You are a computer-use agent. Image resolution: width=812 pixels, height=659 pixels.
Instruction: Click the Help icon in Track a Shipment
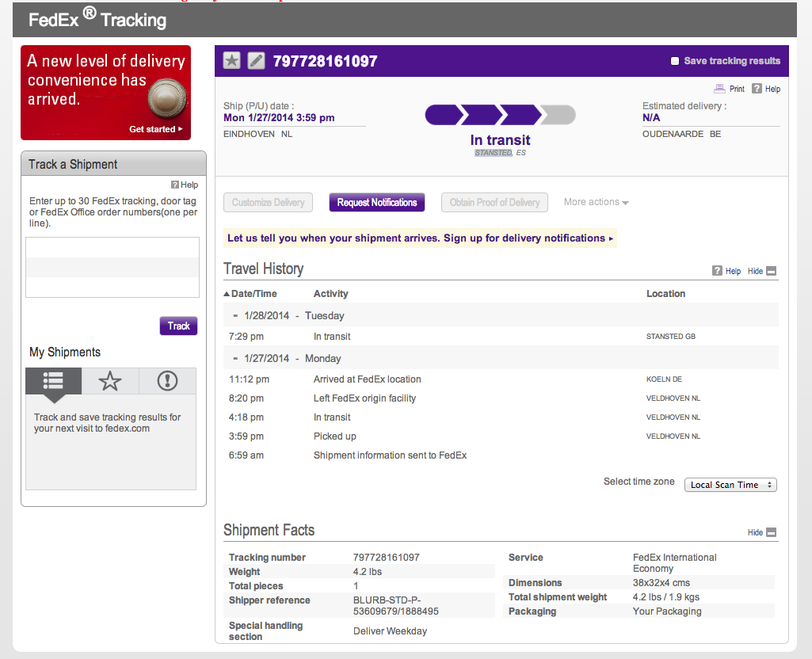(x=175, y=185)
